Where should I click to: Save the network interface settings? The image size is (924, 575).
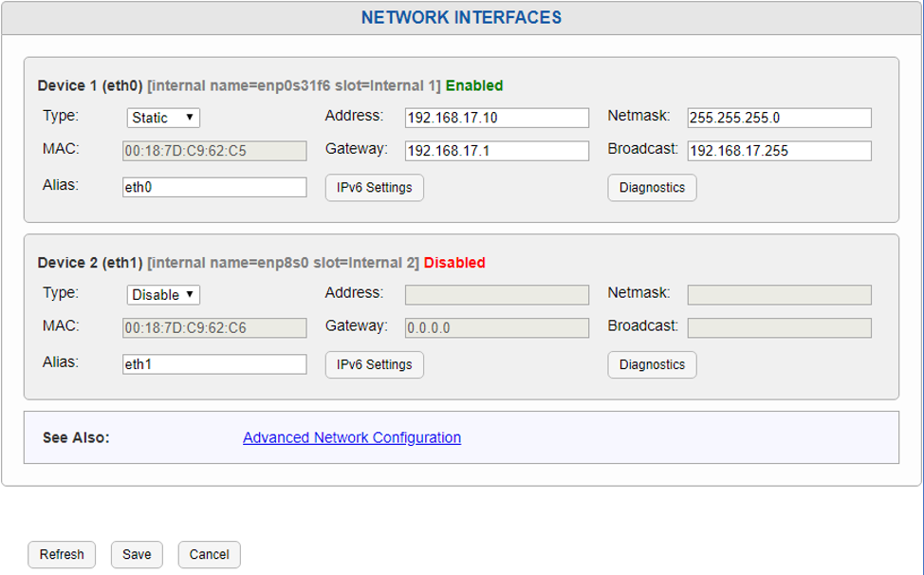coord(136,554)
